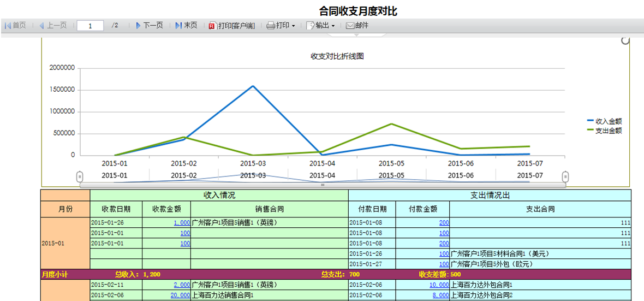Click the 上海百力达销售合同1 cell
This screenshot has height=301, width=644.
[x=270, y=295]
